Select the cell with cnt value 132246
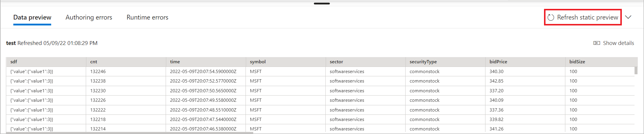Viewport: 644px width, 134px height. coord(126,72)
